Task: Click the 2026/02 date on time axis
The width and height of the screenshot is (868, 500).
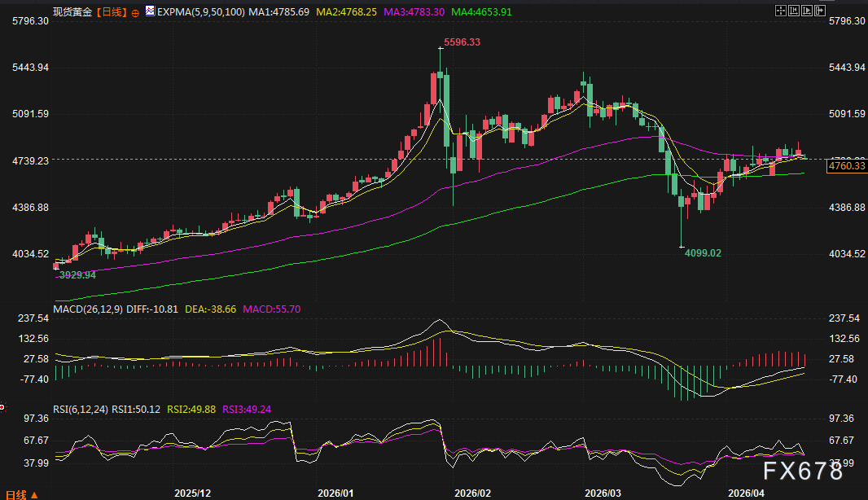Action: click(x=472, y=493)
